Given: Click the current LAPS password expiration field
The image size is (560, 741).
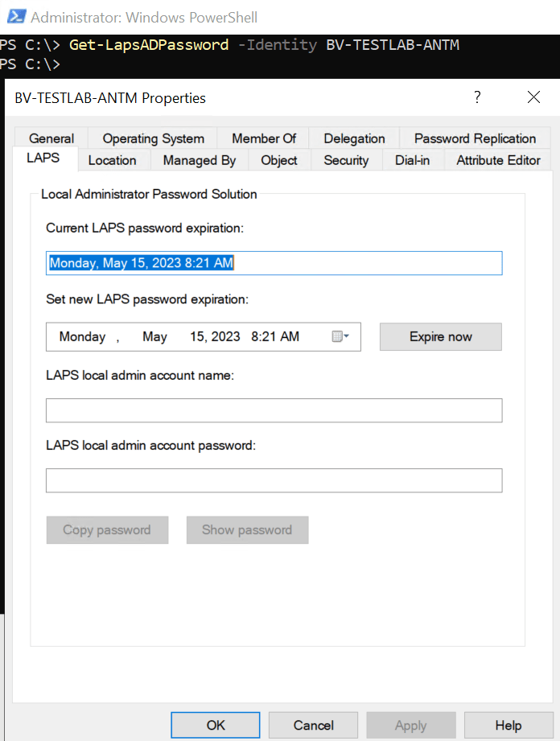Looking at the screenshot, I should click(274, 263).
